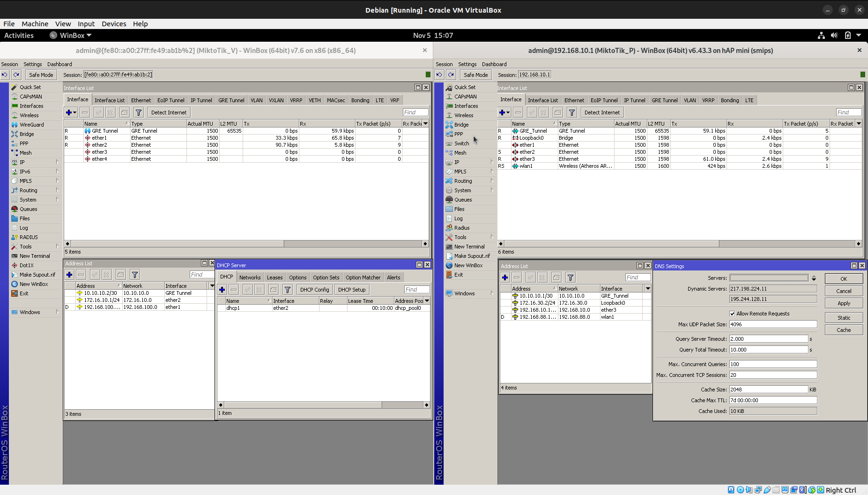Expand the Routing submenu in MiktoTik_P sidebar

point(492,181)
